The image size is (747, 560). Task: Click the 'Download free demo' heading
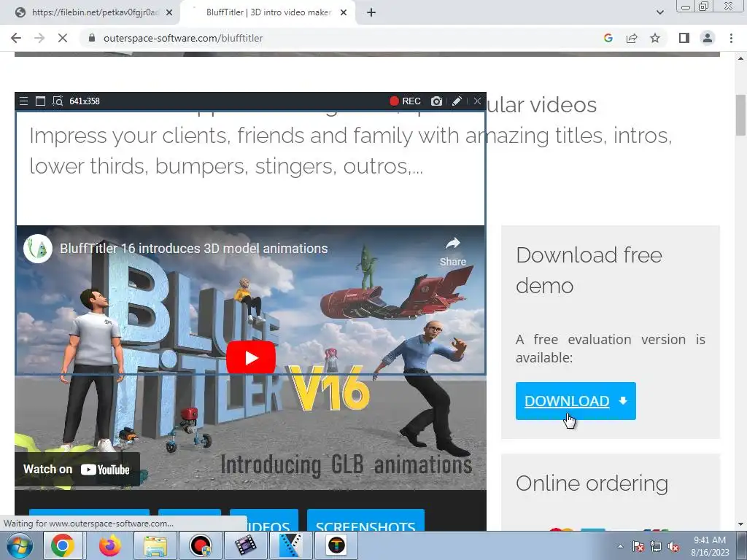(589, 270)
